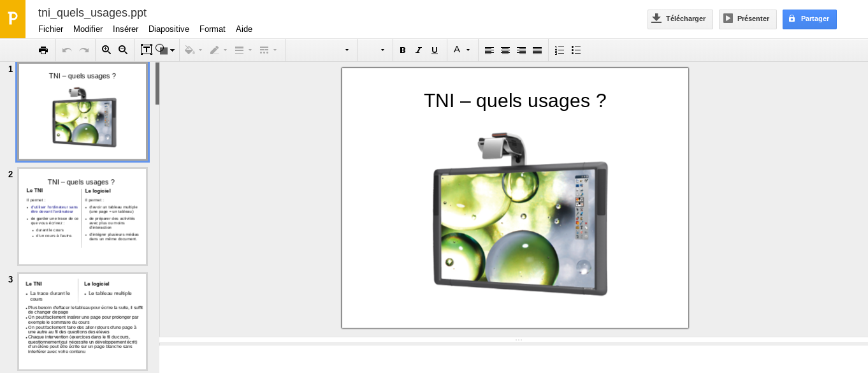Insert a numbered list
The image size is (868, 373).
[x=560, y=50]
